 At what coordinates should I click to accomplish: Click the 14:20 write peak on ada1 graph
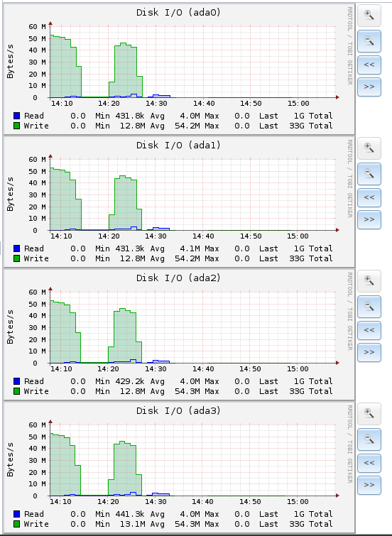point(122,176)
